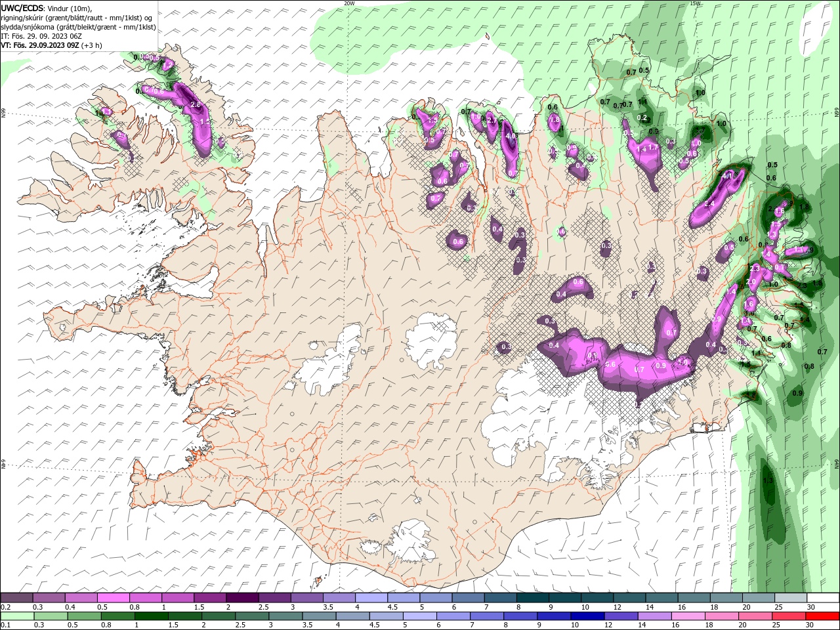The image size is (840, 630).
Task: Click the 'rigning/skúrir' description line
Action: pyautogui.click(x=76, y=17)
